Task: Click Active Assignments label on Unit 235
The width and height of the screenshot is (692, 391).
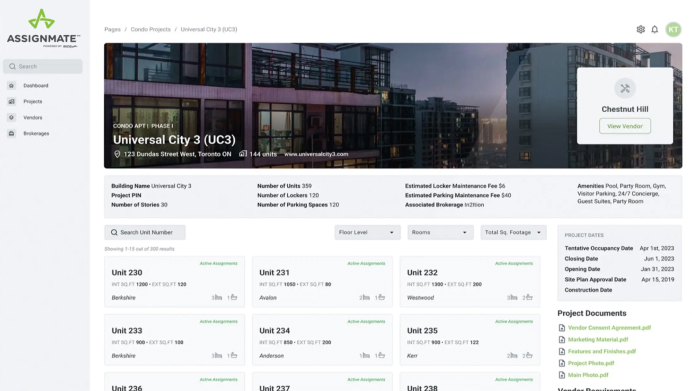Action: (514, 322)
